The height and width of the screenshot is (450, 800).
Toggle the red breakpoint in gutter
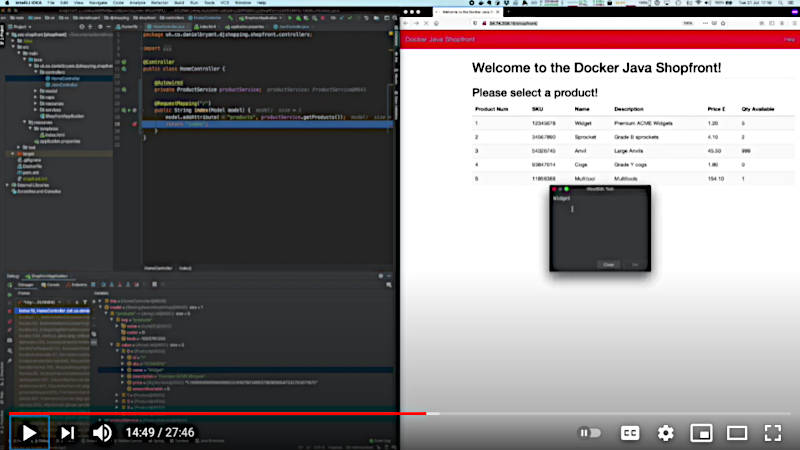pyautogui.click(x=135, y=124)
